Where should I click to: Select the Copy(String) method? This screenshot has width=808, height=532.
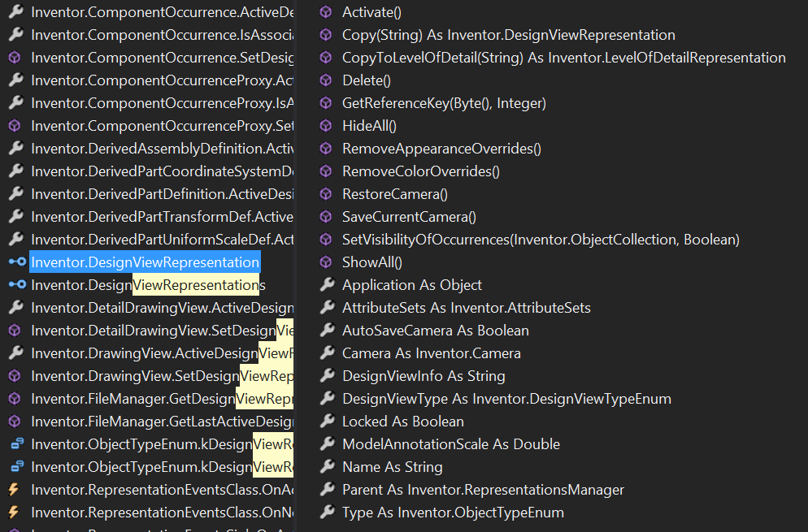coord(509,34)
